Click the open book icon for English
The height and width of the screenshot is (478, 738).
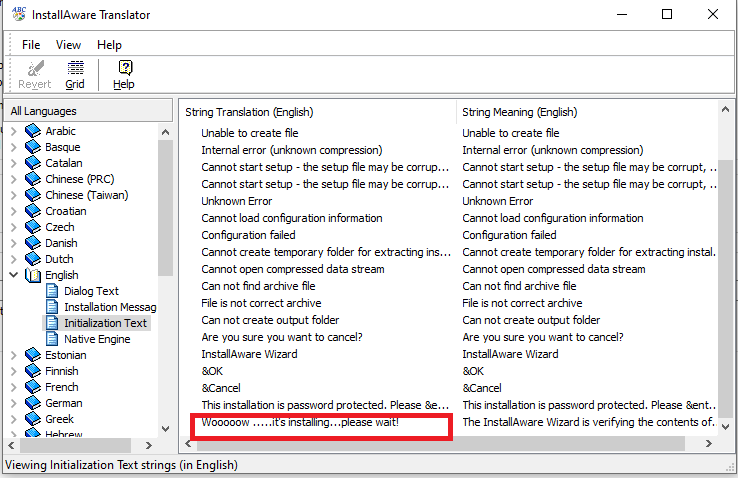(32, 275)
